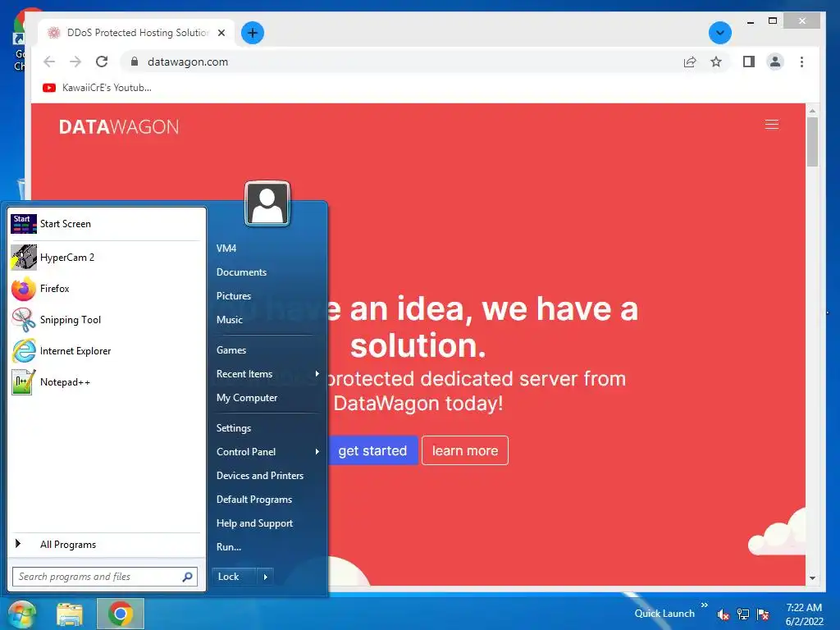Open KawaiiCrE's Youtub... bookmark

point(97,88)
